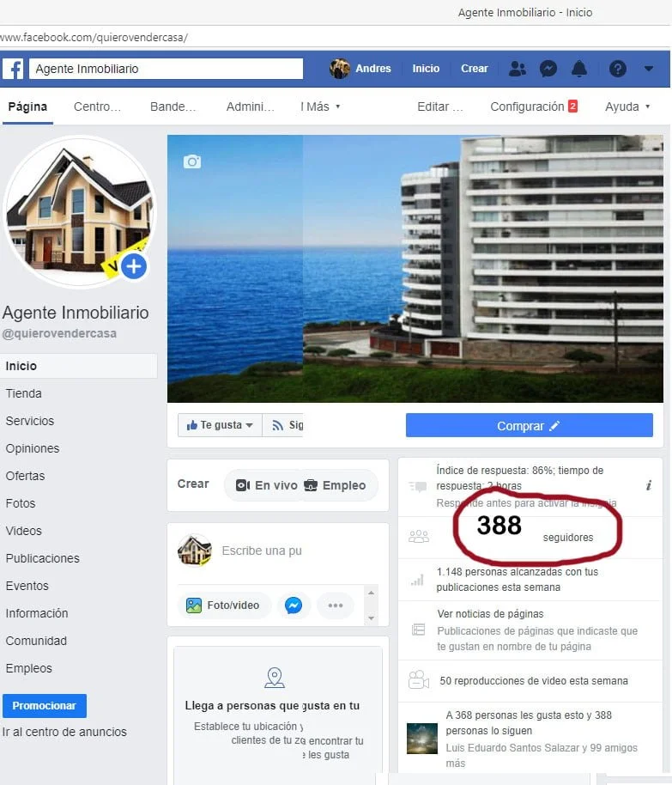Select Opiniones in the left sidebar

[x=33, y=448]
